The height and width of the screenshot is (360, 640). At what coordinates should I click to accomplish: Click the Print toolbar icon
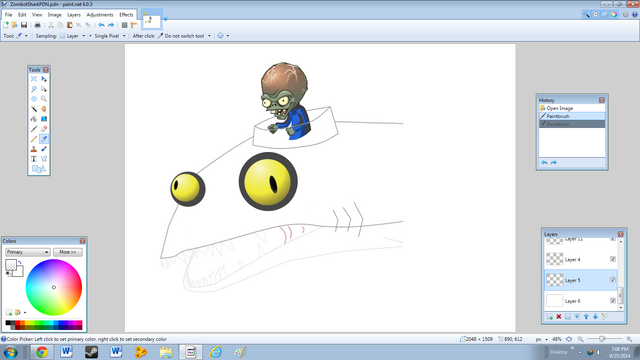37,25
